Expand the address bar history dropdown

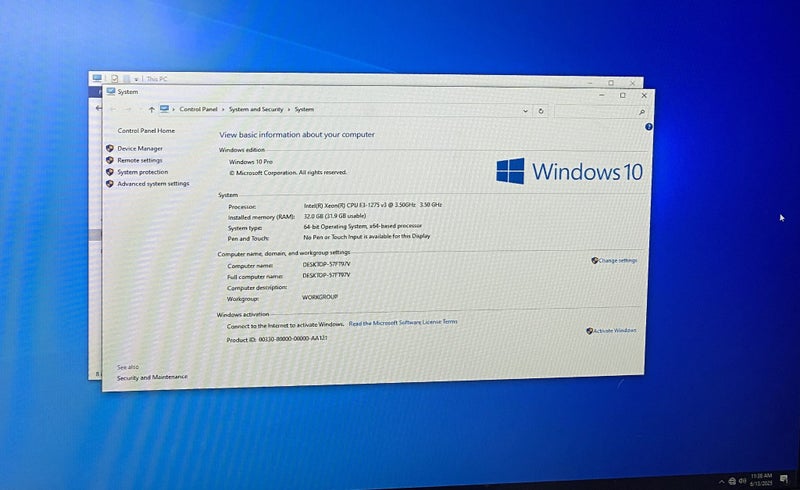coord(526,111)
